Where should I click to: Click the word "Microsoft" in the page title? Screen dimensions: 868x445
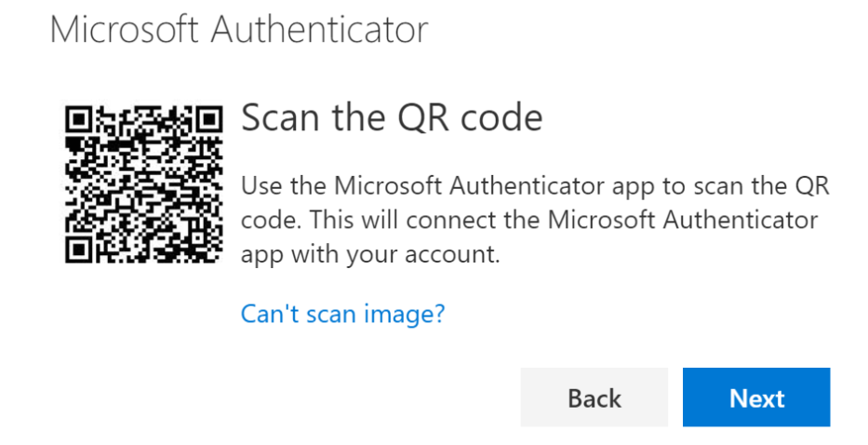click(124, 30)
